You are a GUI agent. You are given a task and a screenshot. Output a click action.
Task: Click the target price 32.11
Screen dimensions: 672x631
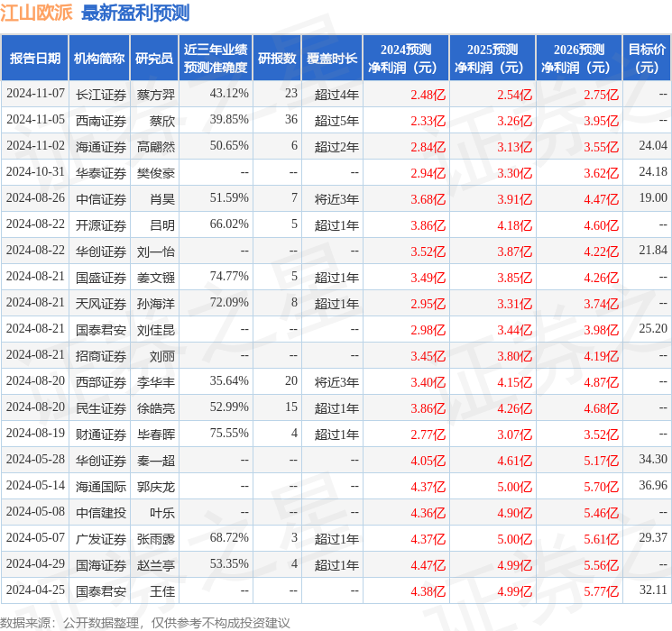653,590
